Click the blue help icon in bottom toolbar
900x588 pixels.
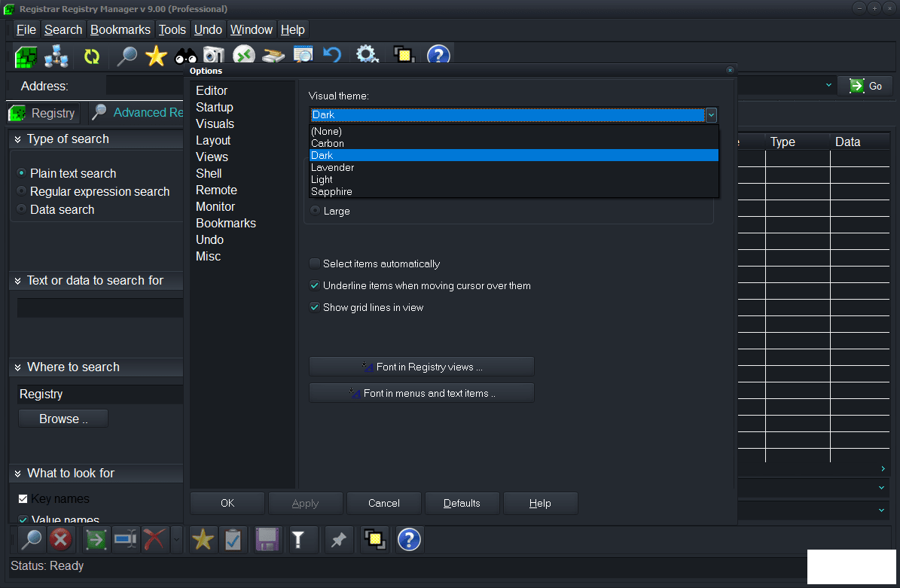409,540
